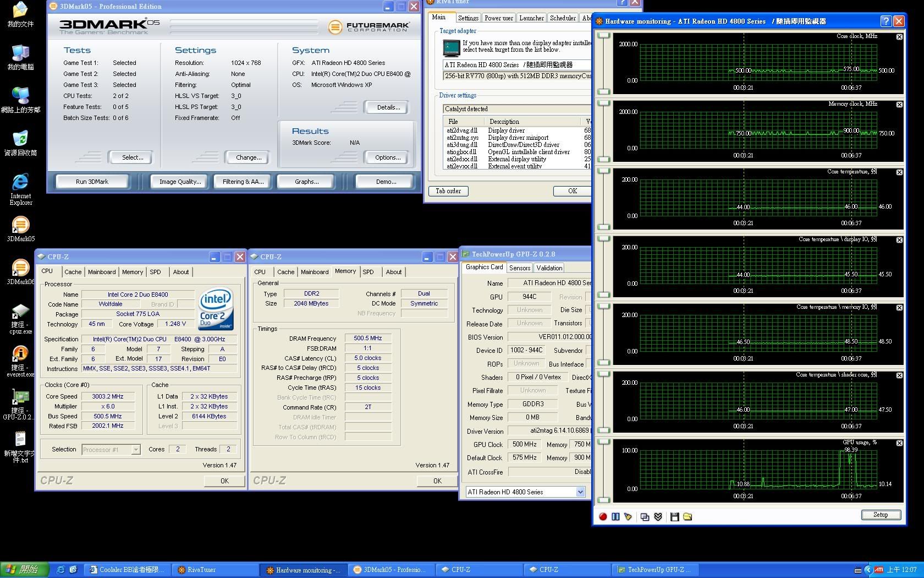Switch to RivaTuner in the taskbar
Viewport: 924px width, 578px height.
(214, 570)
